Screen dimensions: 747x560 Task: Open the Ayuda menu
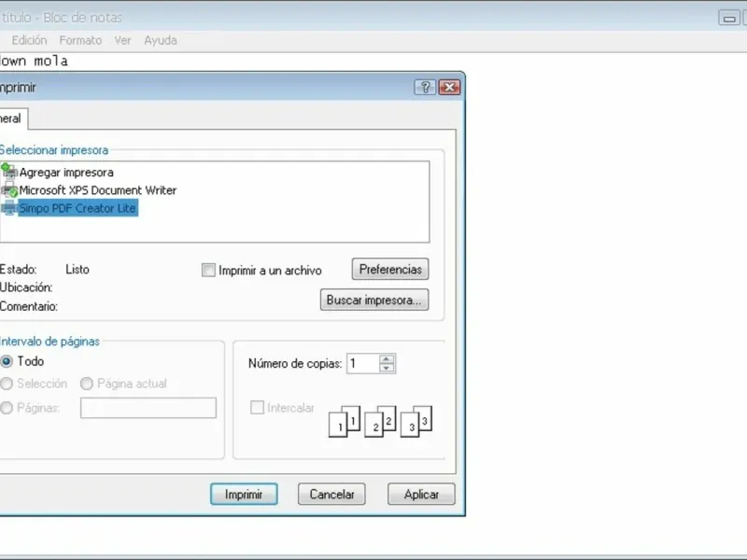161,40
